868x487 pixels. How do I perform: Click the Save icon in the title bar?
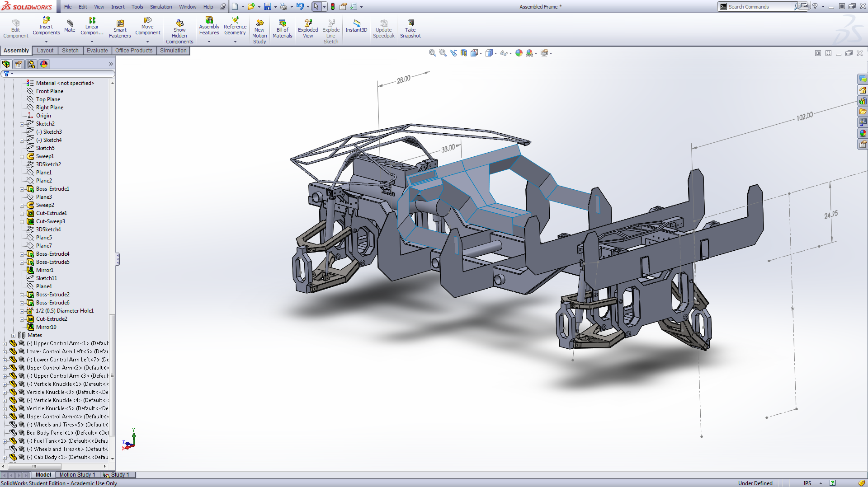[268, 6]
